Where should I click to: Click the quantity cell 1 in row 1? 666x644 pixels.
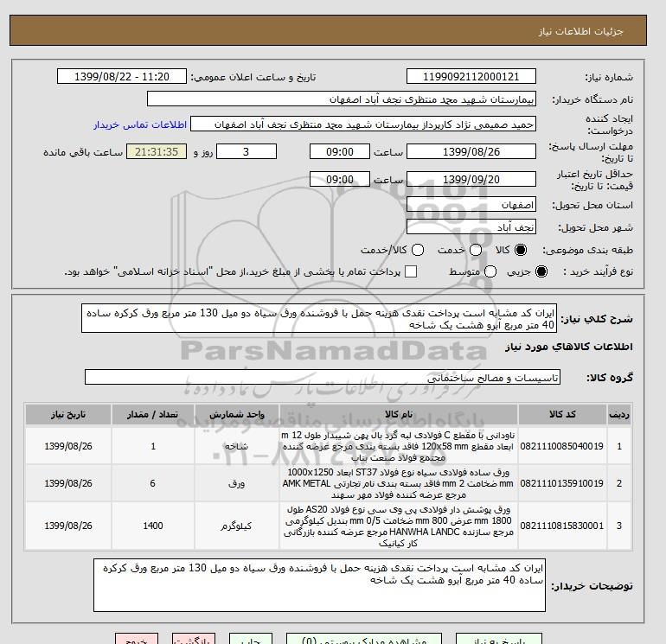coord(153,446)
